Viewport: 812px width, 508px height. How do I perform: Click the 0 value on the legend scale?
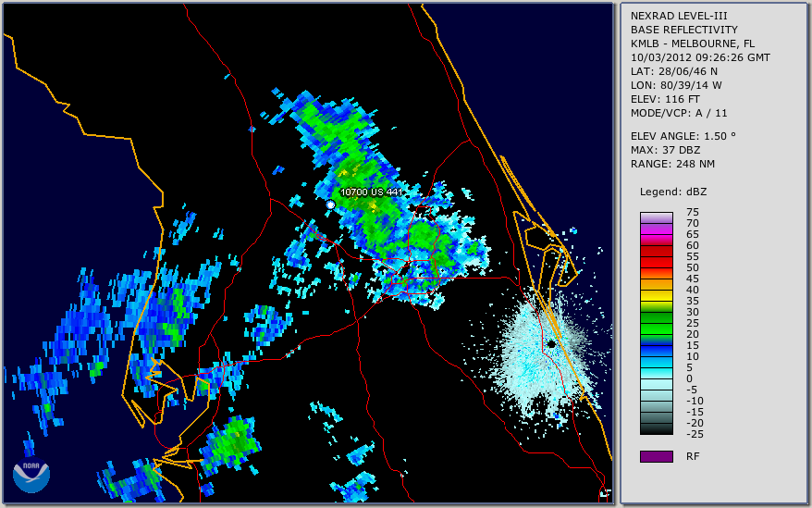tap(689, 379)
